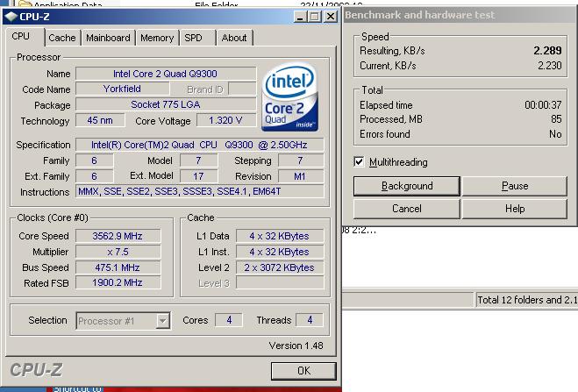
Task: Click the Elapsed time value 00:00:37
Action: coord(543,105)
